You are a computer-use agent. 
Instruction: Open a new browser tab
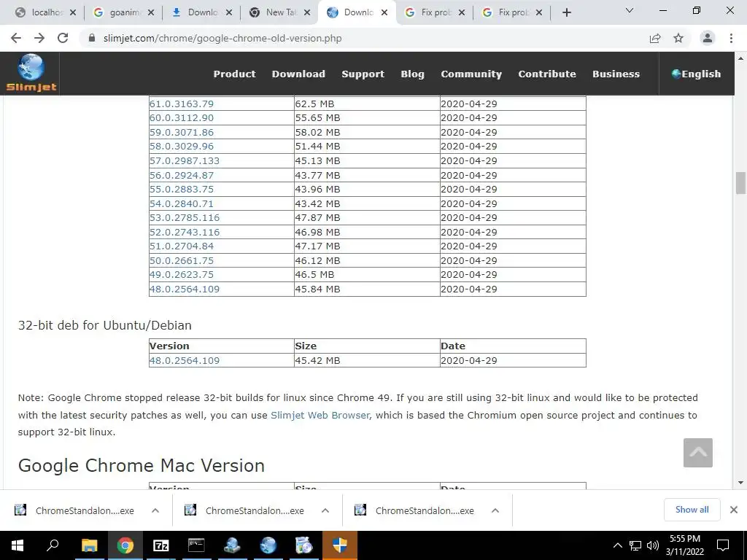click(x=566, y=13)
